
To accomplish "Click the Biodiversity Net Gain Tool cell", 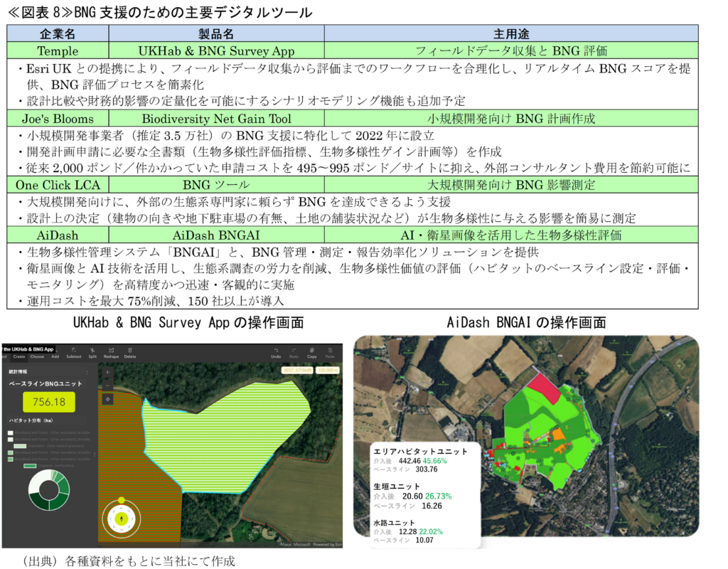I will [x=216, y=119].
